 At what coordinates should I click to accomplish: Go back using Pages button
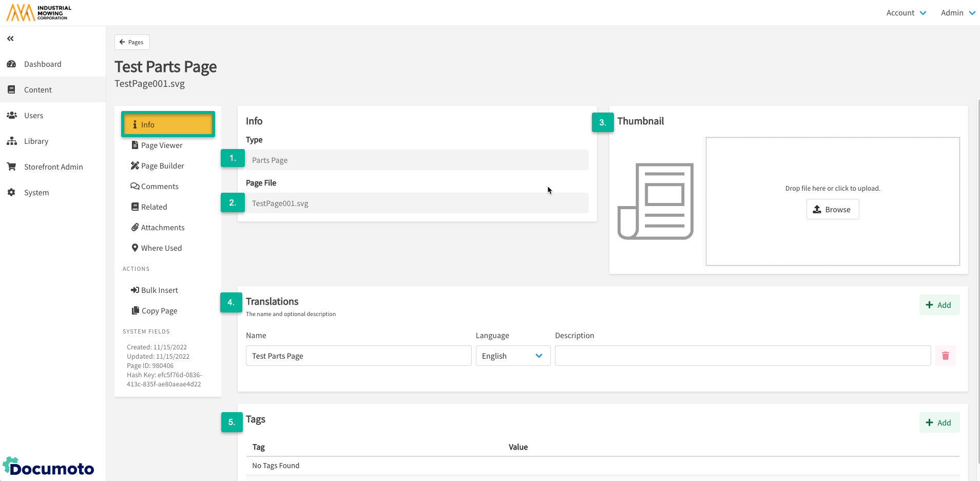[x=132, y=42]
